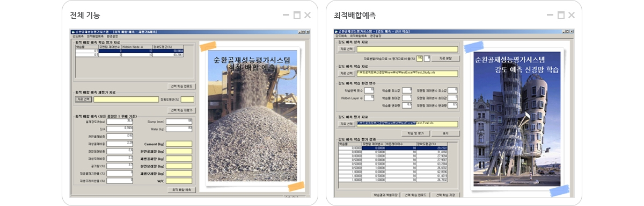Click 선택 학습 저장 button
The image size is (644, 206).
[x=445, y=194]
